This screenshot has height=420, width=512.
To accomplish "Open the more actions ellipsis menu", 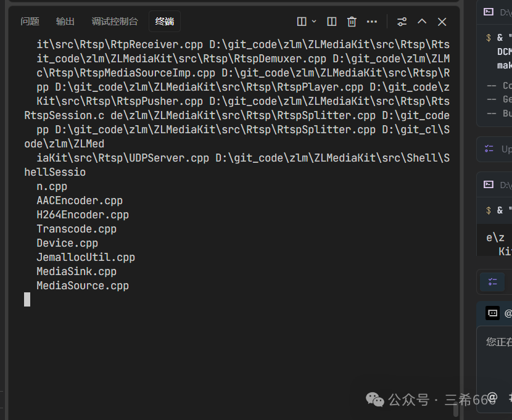I will click(x=372, y=22).
